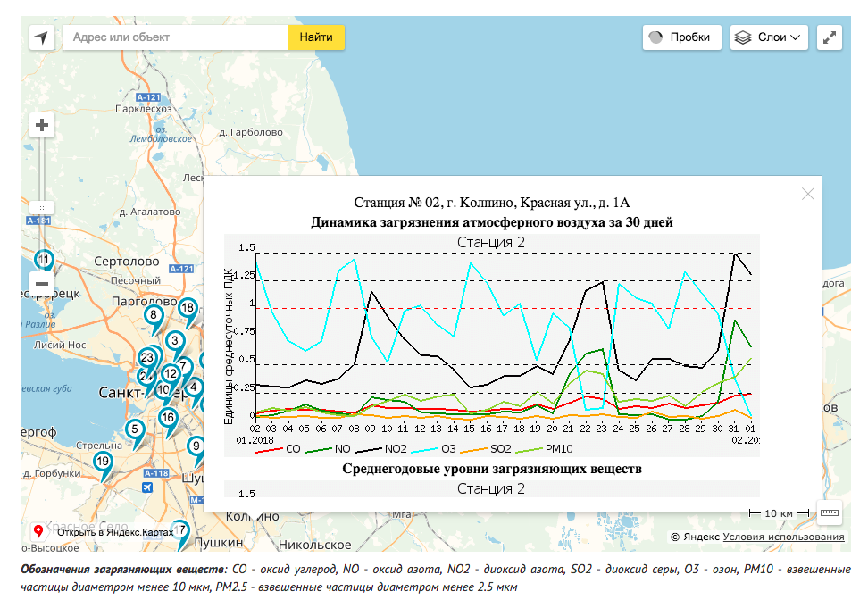Viewport: 868px width, 608px height.
Task: Open Условия использования link
Action: tap(783, 537)
